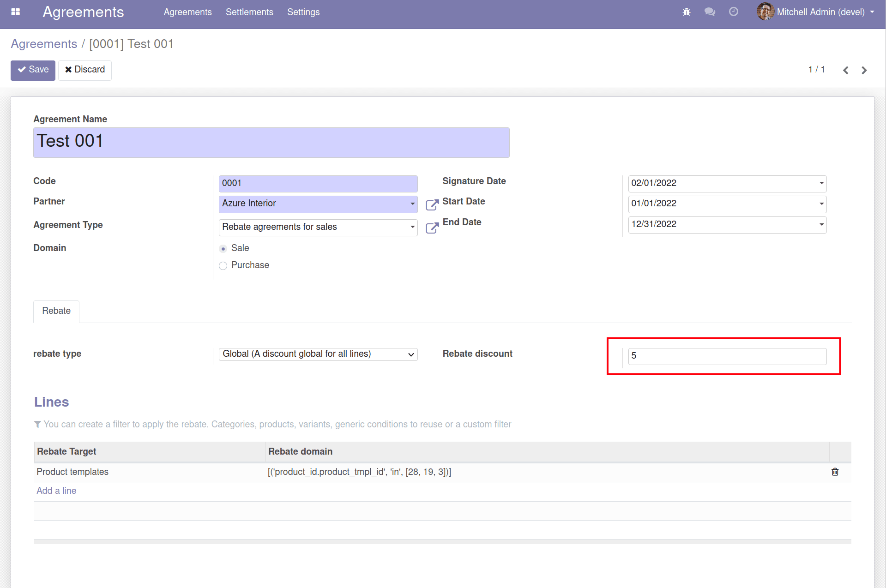This screenshot has width=886, height=588.
Task: Open the rebate type dropdown
Action: (x=318, y=354)
